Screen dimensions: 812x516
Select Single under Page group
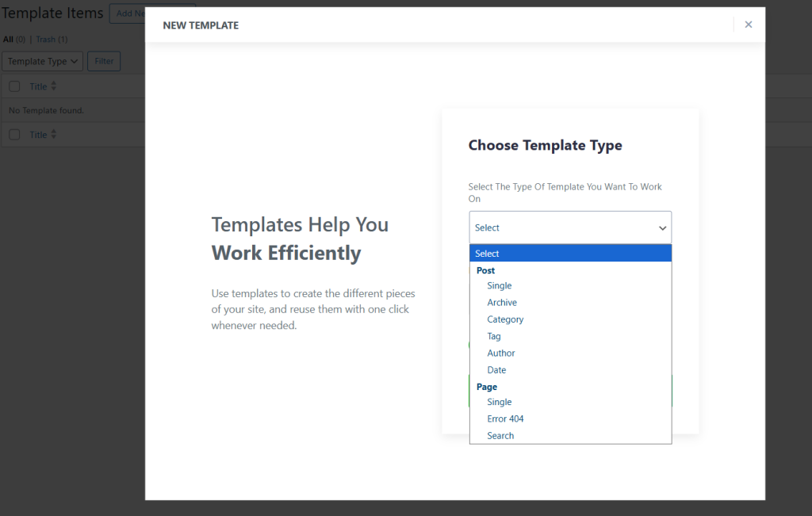click(500, 402)
